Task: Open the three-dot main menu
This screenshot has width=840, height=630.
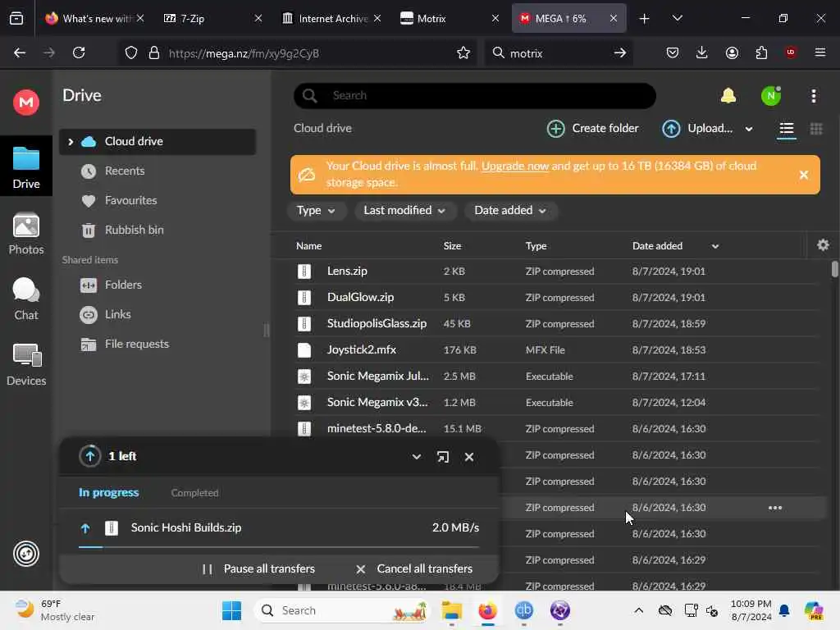Action: pyautogui.click(x=813, y=96)
